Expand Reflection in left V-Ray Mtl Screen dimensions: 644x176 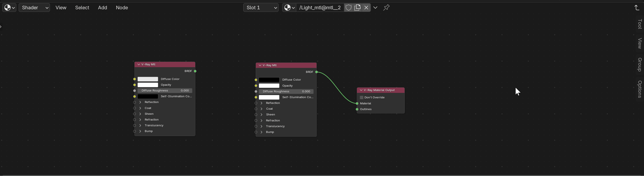pos(140,102)
